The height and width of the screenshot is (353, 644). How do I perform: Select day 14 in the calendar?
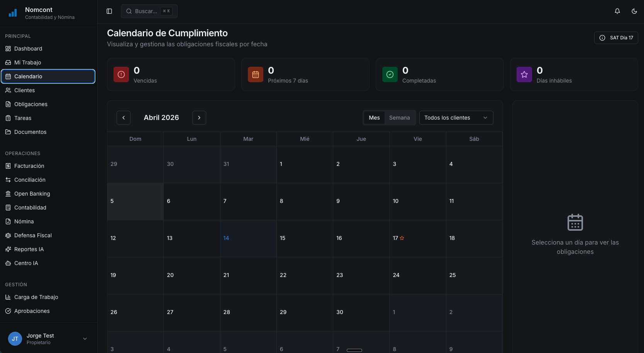point(248,238)
